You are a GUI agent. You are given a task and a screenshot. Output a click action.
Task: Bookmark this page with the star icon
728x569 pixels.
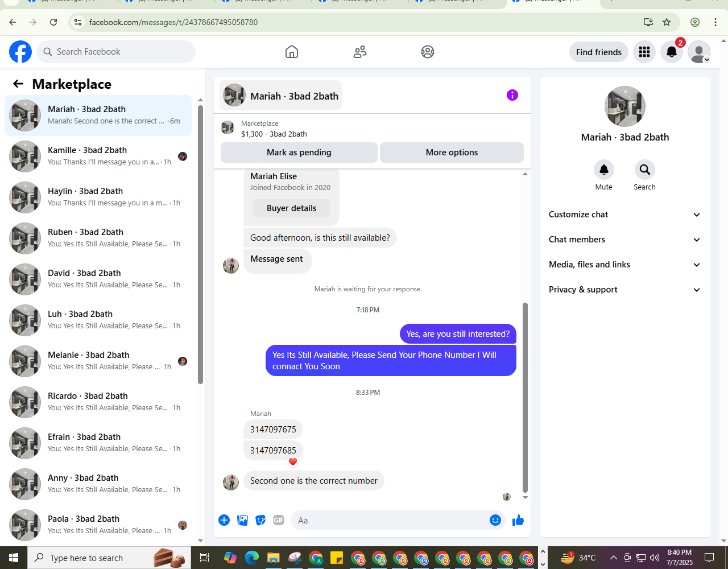[667, 22]
